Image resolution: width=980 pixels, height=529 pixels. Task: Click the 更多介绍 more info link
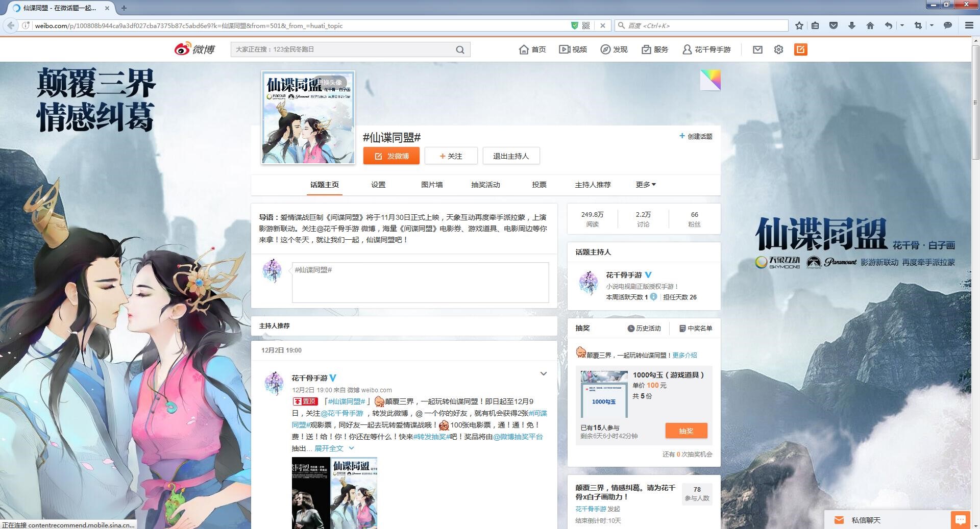[684, 355]
